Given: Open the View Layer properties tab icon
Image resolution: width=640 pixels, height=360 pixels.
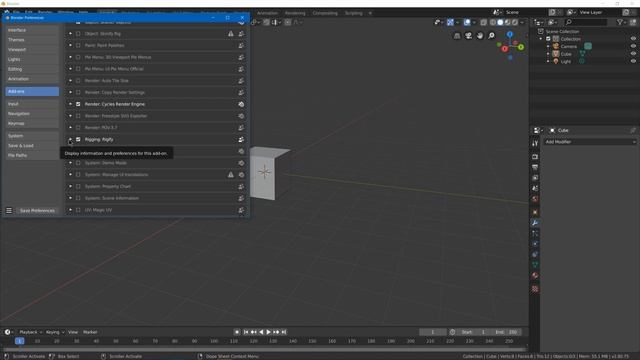Looking at the screenshot, I should tap(535, 178).
